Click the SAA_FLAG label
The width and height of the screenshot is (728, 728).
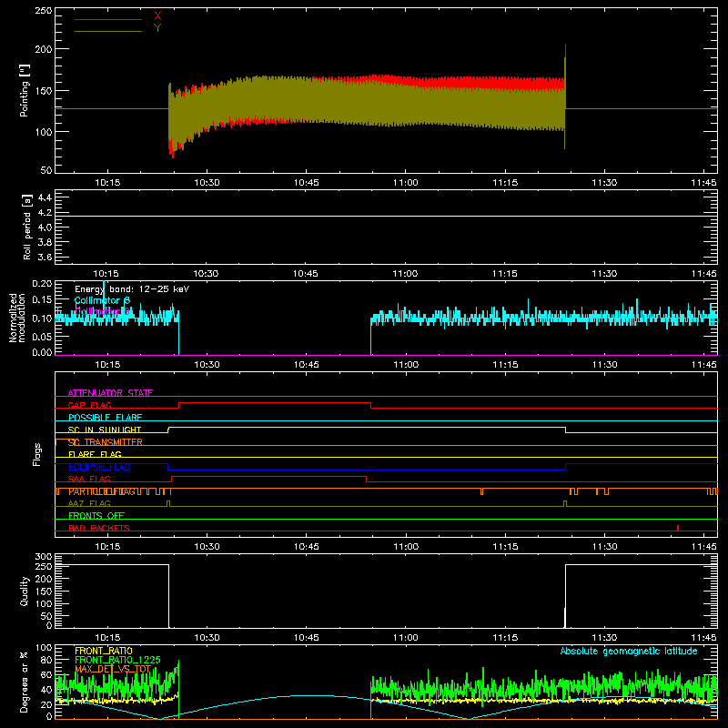coord(89,479)
